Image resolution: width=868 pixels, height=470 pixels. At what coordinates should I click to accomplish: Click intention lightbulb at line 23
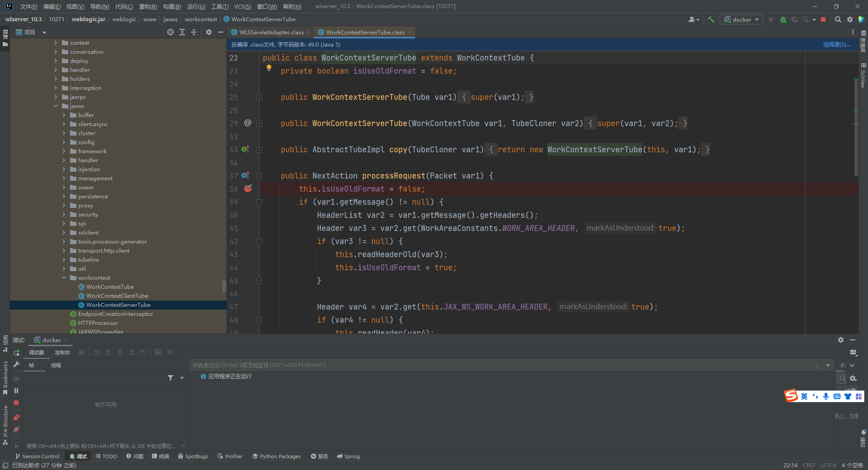click(x=269, y=68)
